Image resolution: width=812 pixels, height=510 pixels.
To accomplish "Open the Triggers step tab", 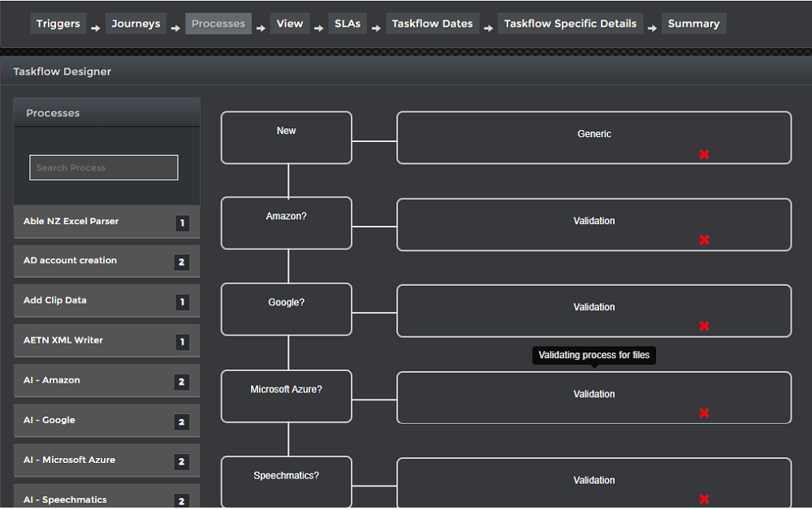I will [x=58, y=24].
